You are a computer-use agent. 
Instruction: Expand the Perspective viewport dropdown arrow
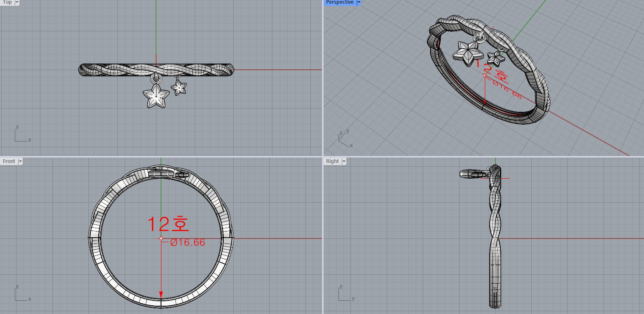coord(359,2)
